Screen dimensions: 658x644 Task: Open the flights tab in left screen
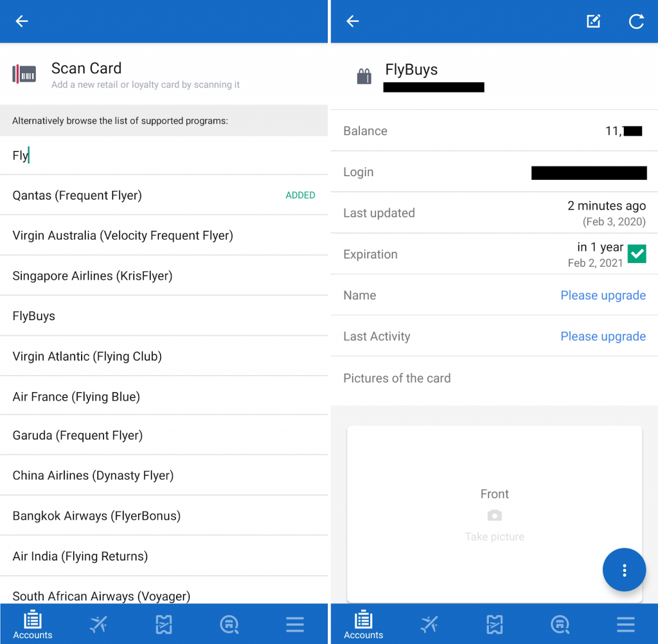click(98, 624)
